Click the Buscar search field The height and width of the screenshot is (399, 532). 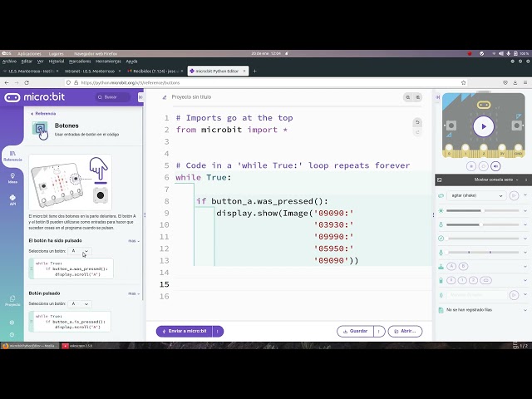click(113, 97)
